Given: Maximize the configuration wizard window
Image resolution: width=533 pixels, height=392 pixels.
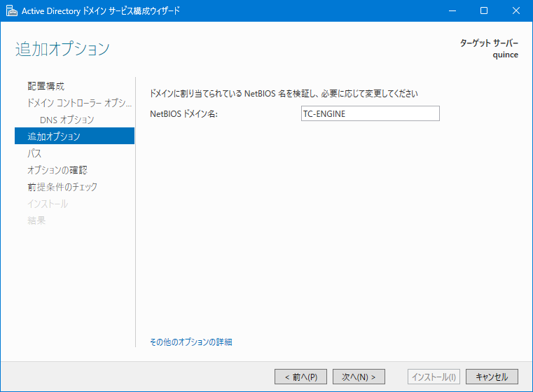Looking at the screenshot, I should pos(483,10).
